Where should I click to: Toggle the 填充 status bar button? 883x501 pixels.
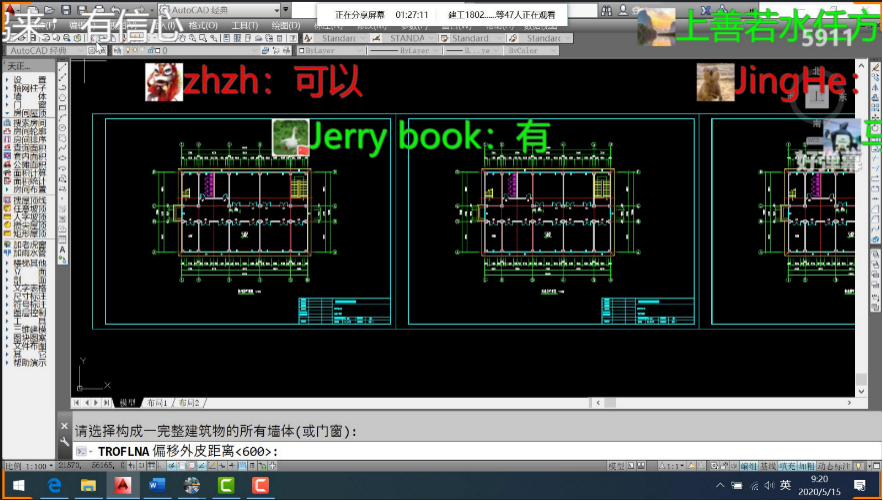point(787,466)
